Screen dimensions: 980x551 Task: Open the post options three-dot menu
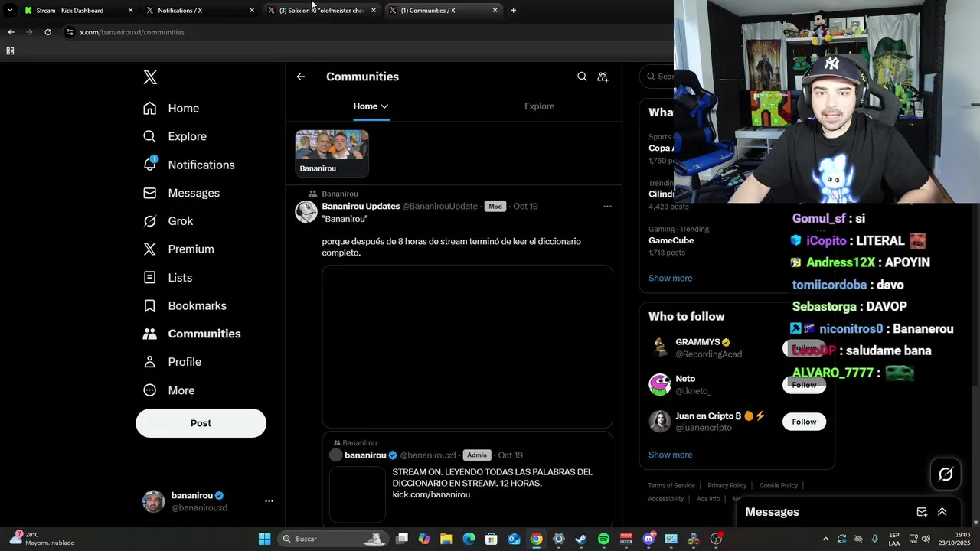point(607,207)
